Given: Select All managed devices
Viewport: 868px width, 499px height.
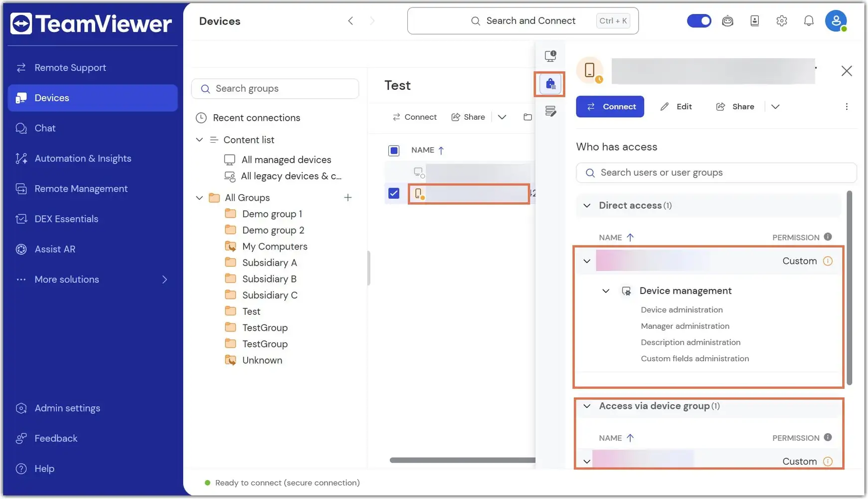Looking at the screenshot, I should (x=278, y=160).
